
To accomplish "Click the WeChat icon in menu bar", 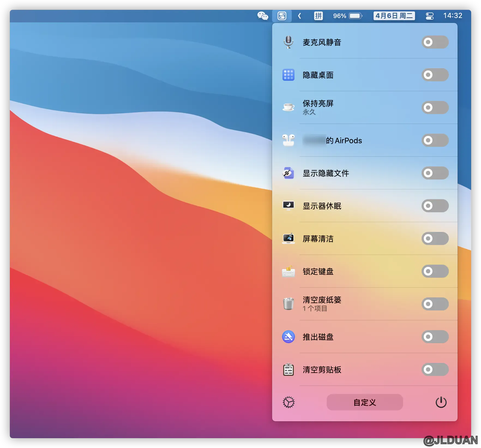I will tap(263, 16).
